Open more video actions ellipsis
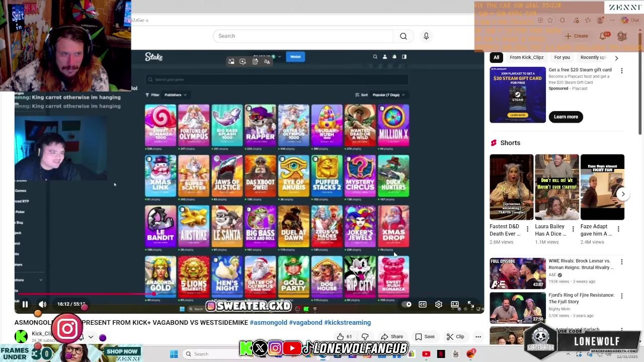Screen dimensions: 644x362 [x=478, y=337]
